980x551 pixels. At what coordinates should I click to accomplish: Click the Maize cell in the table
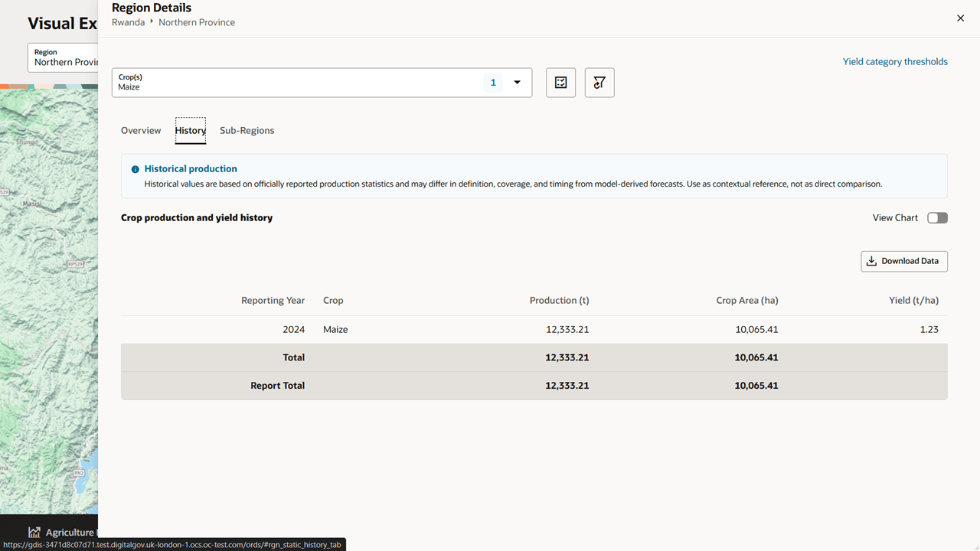(335, 329)
